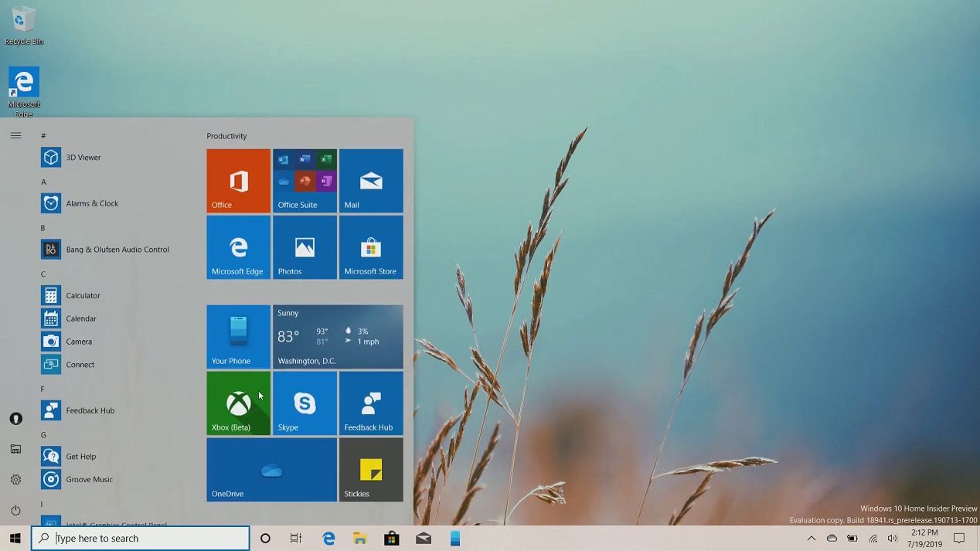Open the Stickies tile
The image size is (980, 551).
[371, 470]
